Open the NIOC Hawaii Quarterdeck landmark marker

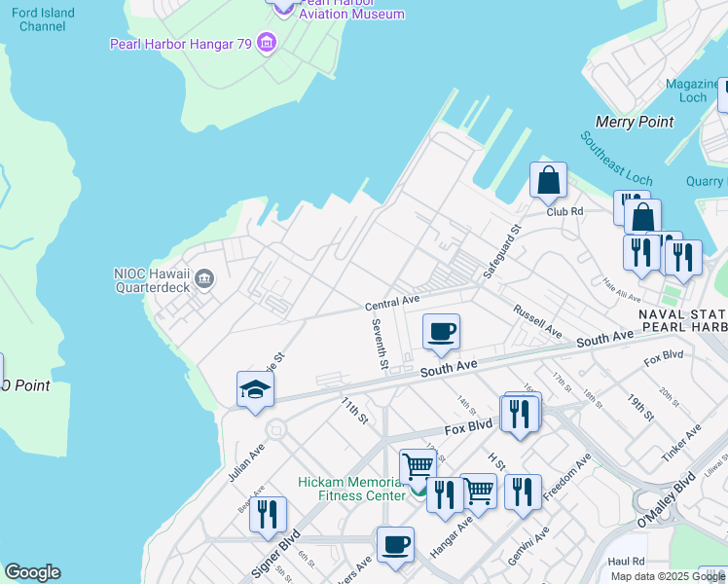pos(204,279)
